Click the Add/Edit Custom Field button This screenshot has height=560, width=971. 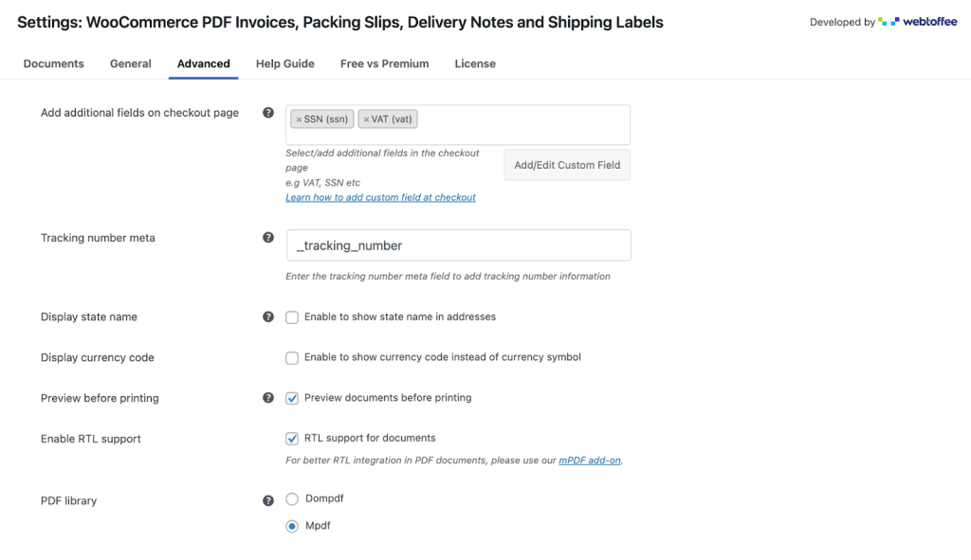566,164
